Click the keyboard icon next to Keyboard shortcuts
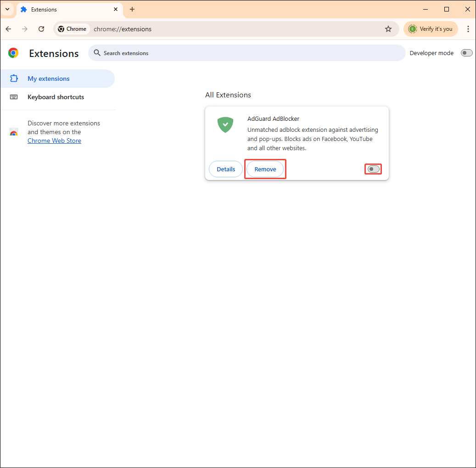 (x=14, y=97)
